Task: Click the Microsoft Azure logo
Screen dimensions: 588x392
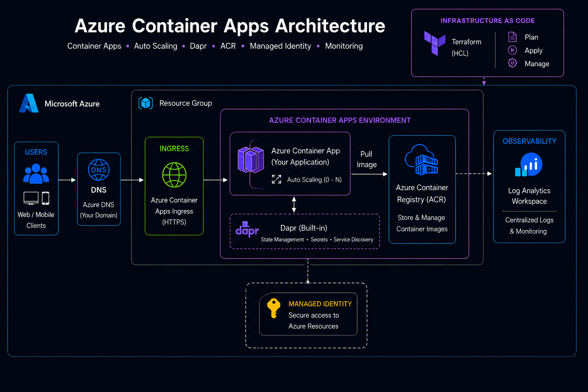Action: (29, 103)
